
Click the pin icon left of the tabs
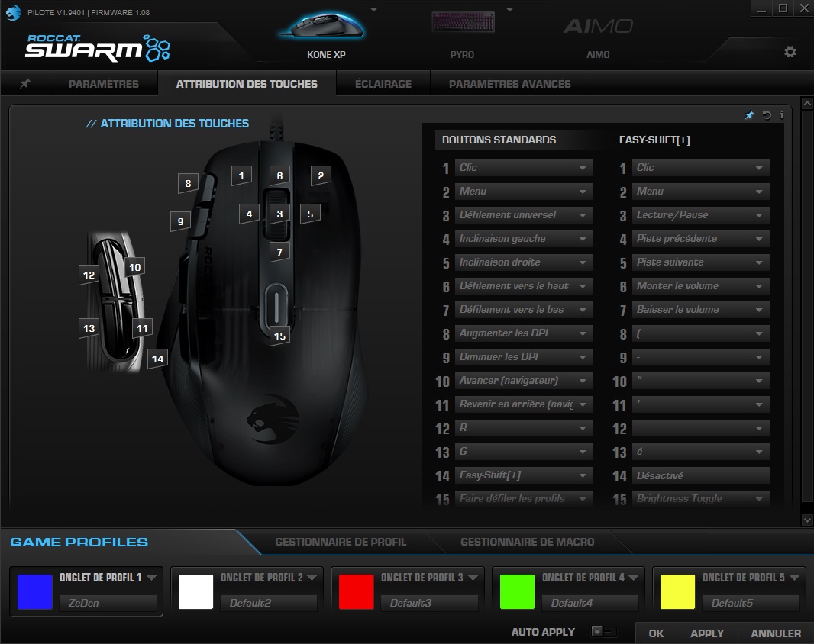point(25,84)
